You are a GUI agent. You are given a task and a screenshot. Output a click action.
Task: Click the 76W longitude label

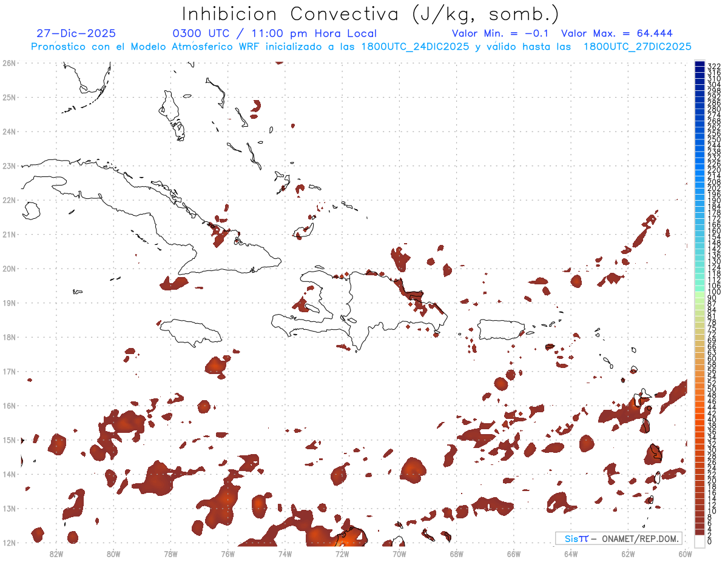tap(227, 553)
